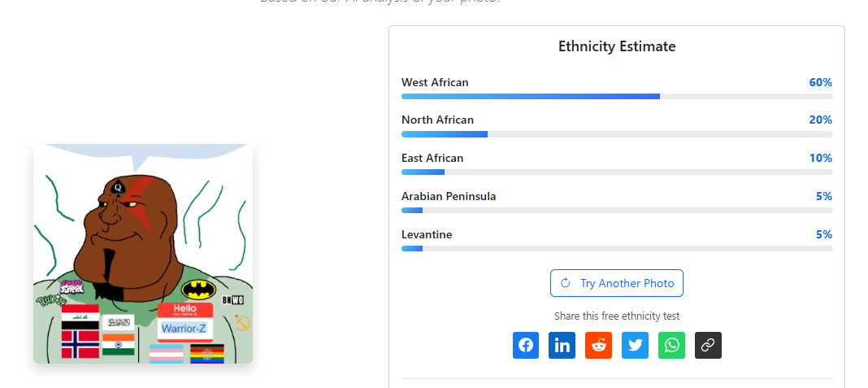The width and height of the screenshot is (868, 388).
Task: Select the West African label
Action: [435, 82]
